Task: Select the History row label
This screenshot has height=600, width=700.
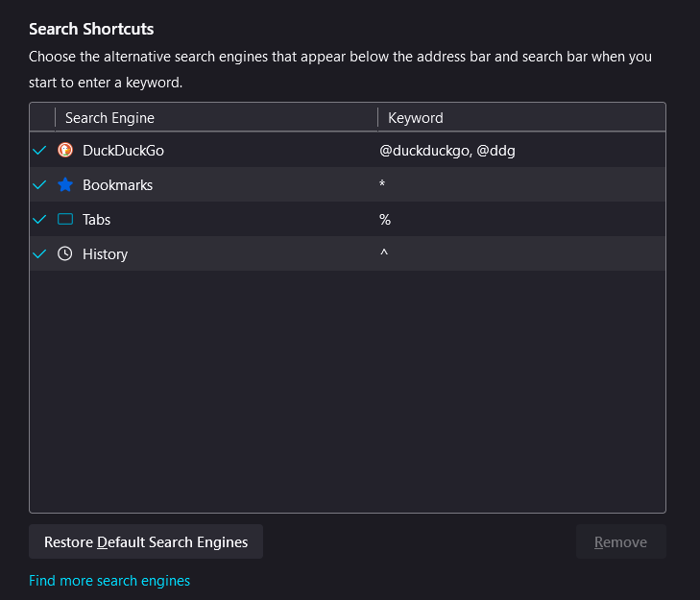Action: point(105,253)
